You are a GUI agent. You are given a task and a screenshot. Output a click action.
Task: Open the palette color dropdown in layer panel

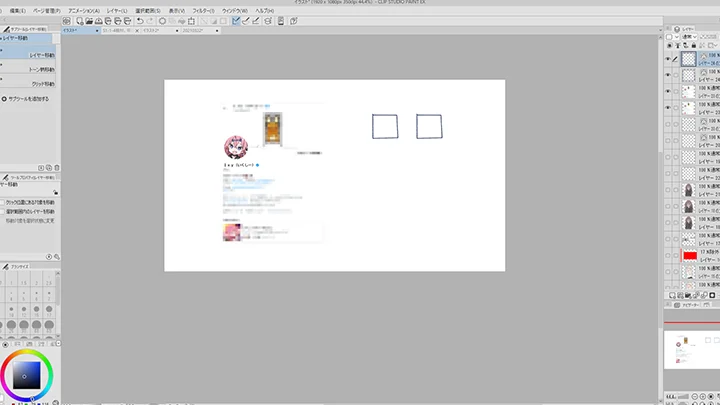(x=672, y=37)
